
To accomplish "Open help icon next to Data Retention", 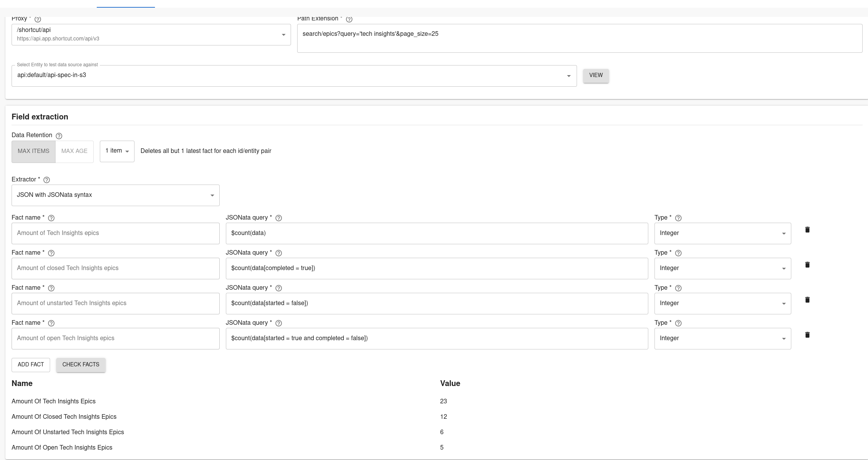I will pos(59,136).
